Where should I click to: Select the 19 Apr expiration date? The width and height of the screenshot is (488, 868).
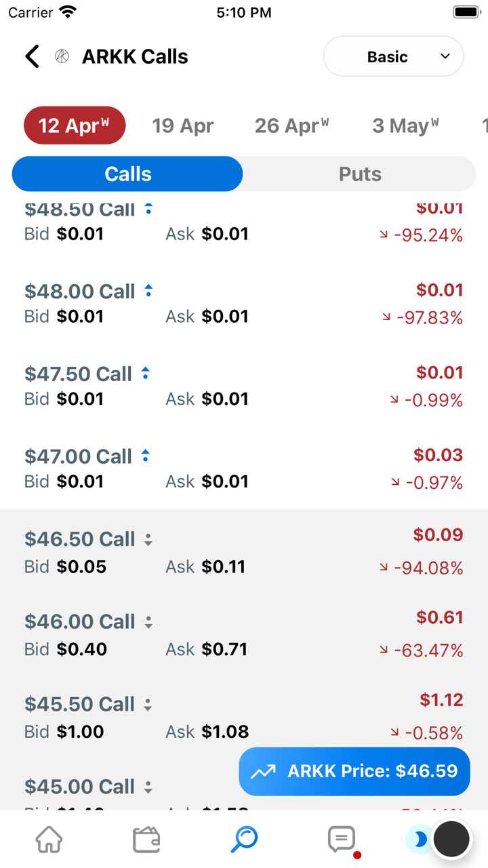[x=182, y=125]
